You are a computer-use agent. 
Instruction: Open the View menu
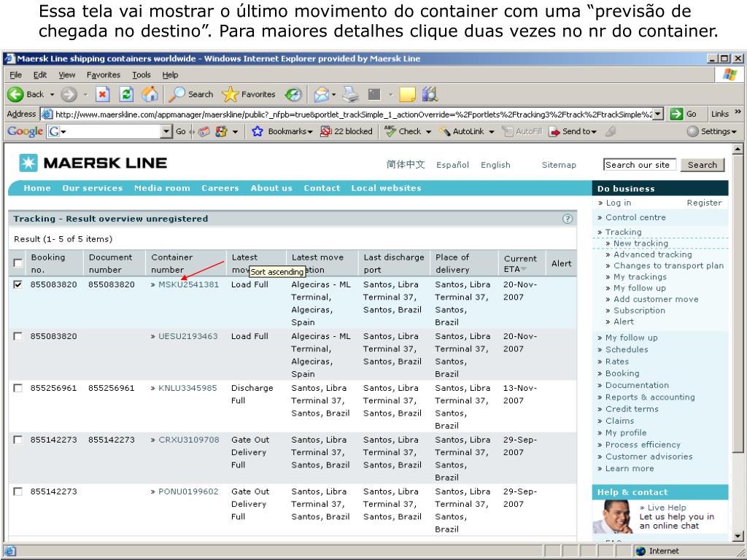click(x=66, y=75)
